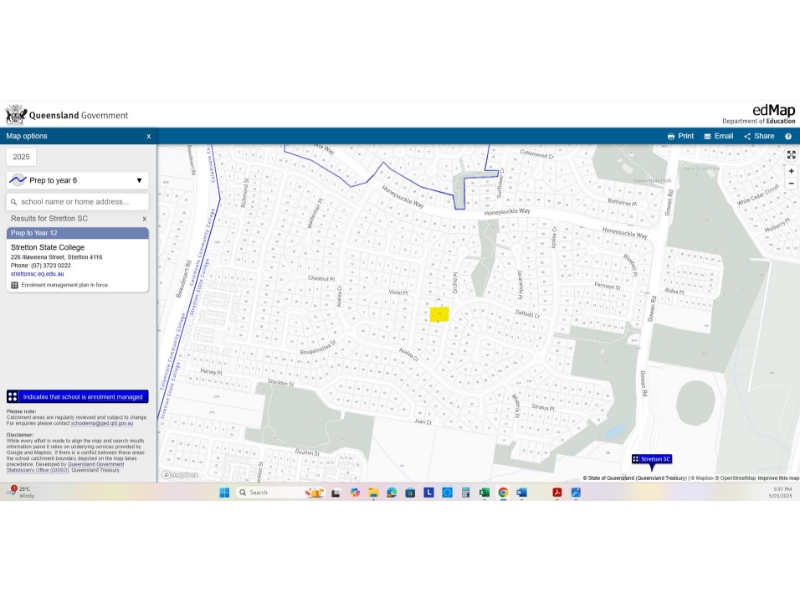The height and width of the screenshot is (600, 800).
Task: Close the Map options panel
Action: (x=148, y=136)
